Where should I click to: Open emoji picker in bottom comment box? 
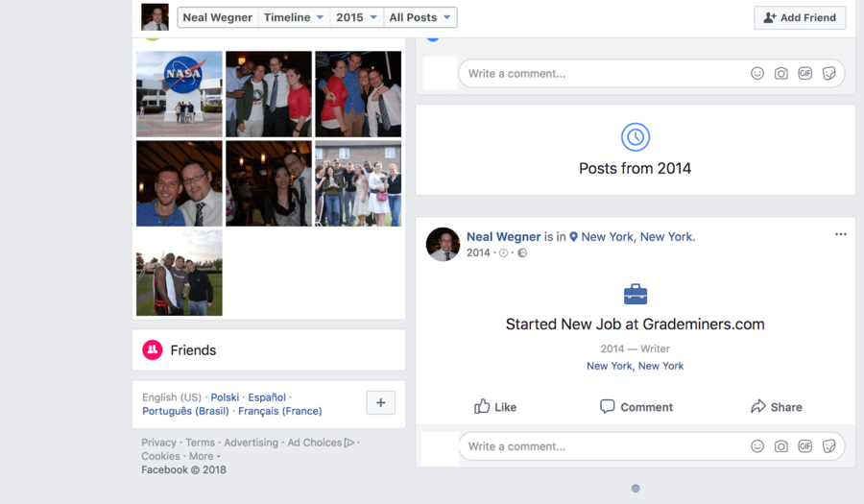(x=757, y=446)
